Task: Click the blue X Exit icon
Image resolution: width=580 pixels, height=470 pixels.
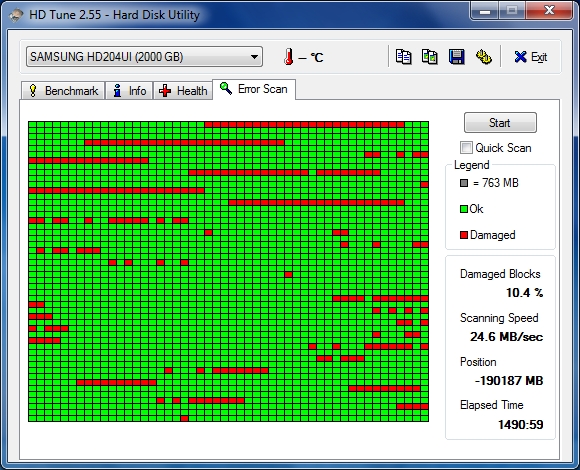Action: pyautogui.click(x=520, y=57)
